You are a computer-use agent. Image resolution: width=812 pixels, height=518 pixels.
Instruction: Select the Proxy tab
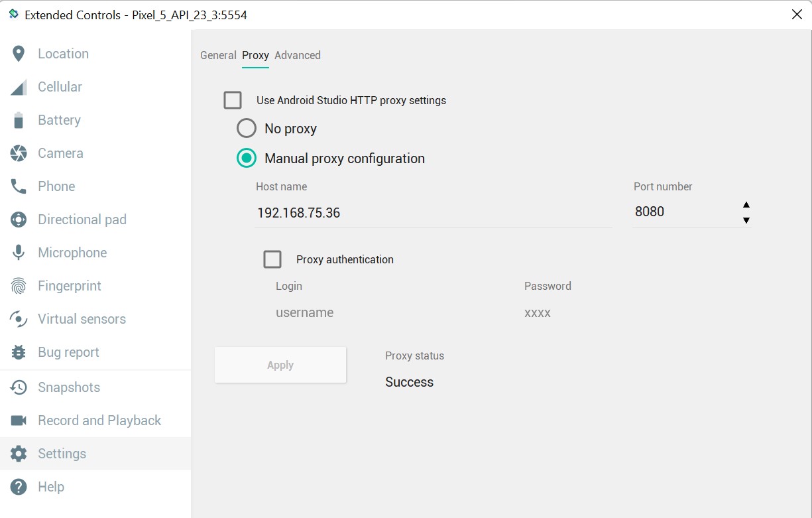[x=255, y=55]
